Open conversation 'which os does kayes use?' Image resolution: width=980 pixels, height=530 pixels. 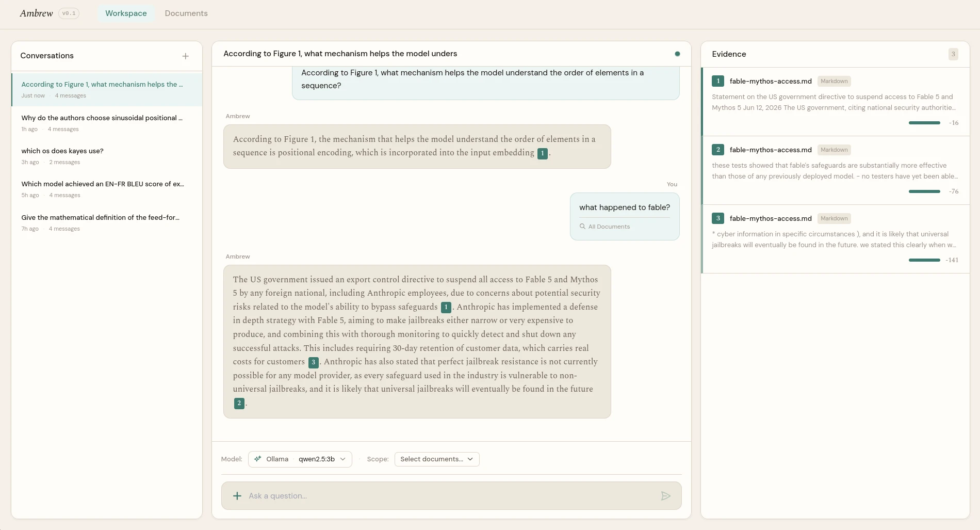[x=107, y=156]
